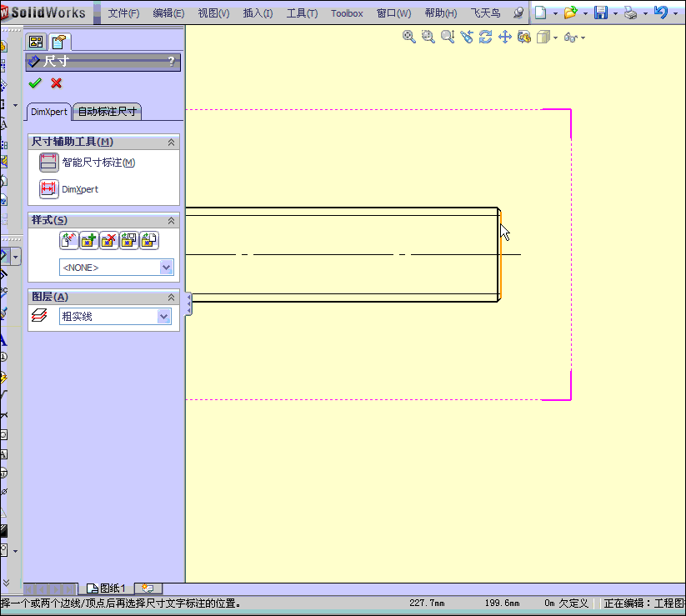Click the save style icon
This screenshot has height=616, width=686.
(x=129, y=240)
